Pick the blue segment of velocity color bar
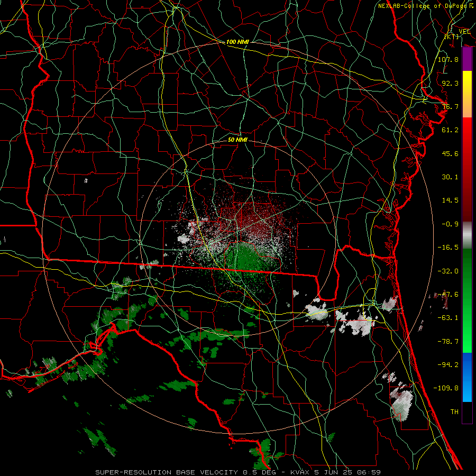476x476 pixels. 467,377
